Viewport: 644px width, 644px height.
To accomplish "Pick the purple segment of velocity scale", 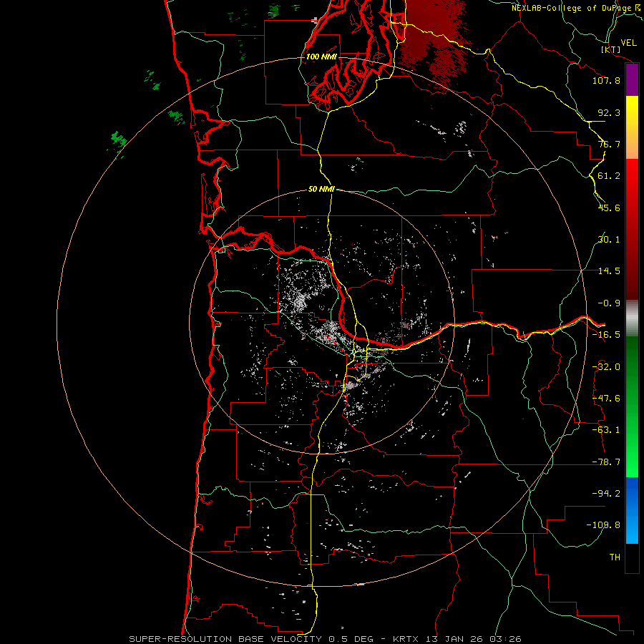I will coord(632,79).
